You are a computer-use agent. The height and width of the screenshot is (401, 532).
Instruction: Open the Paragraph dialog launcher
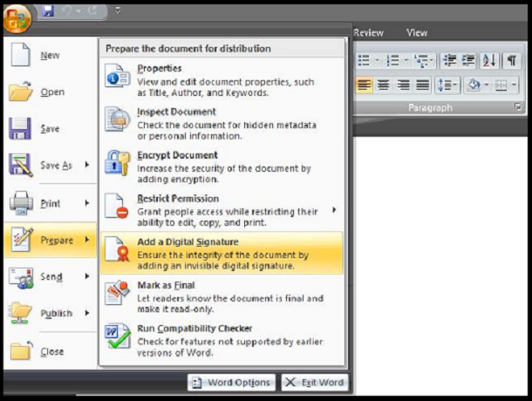pyautogui.click(x=518, y=108)
